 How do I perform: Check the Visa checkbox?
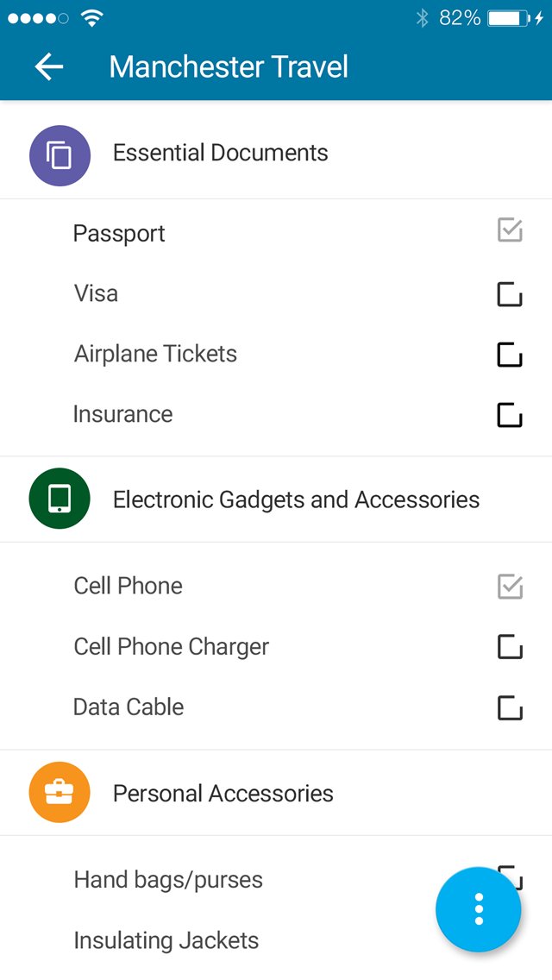pyautogui.click(x=510, y=294)
